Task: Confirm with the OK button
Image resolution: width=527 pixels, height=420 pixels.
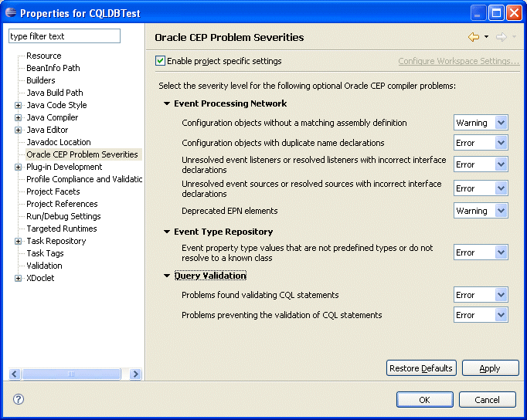Action: point(424,399)
